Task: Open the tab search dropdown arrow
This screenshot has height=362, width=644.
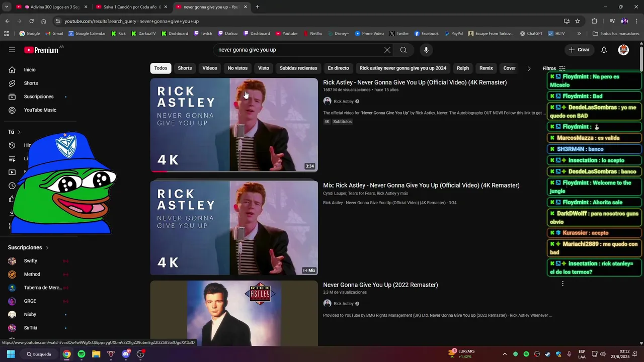Action: (7, 7)
